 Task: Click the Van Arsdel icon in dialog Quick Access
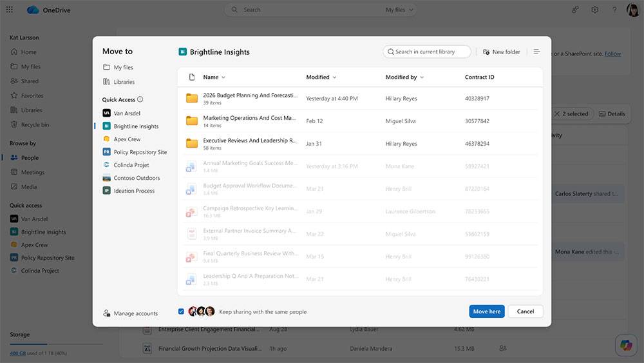point(106,113)
